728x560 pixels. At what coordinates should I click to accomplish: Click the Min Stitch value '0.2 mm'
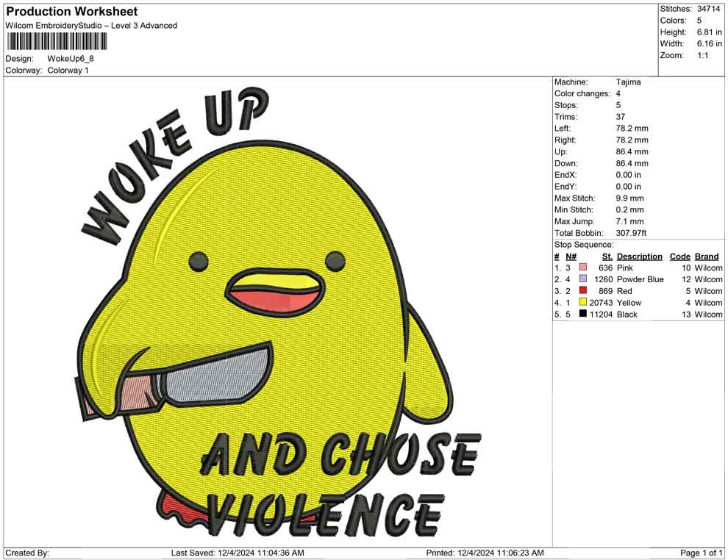(629, 209)
